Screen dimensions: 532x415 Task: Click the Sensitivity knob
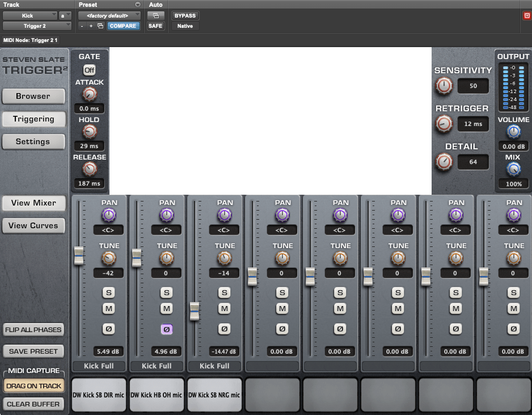[444, 86]
